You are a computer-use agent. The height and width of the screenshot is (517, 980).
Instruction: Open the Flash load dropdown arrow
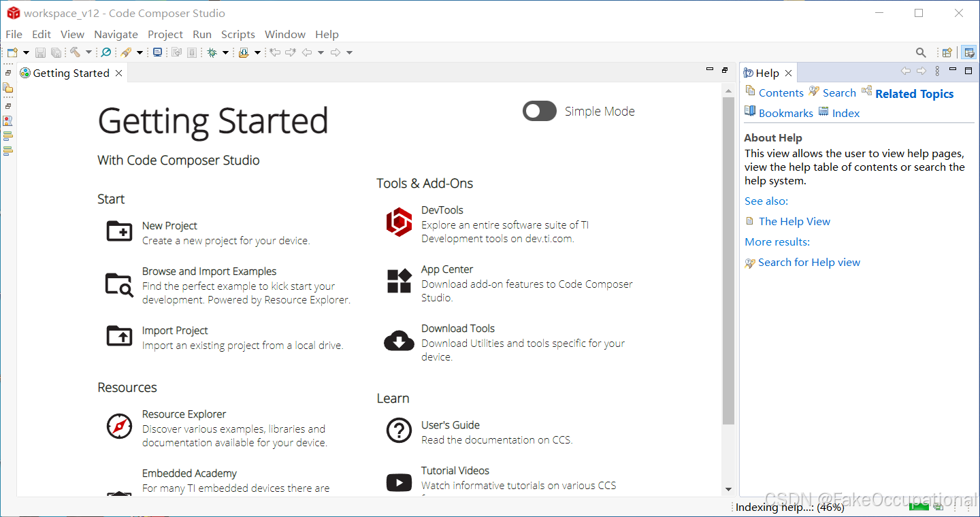257,52
